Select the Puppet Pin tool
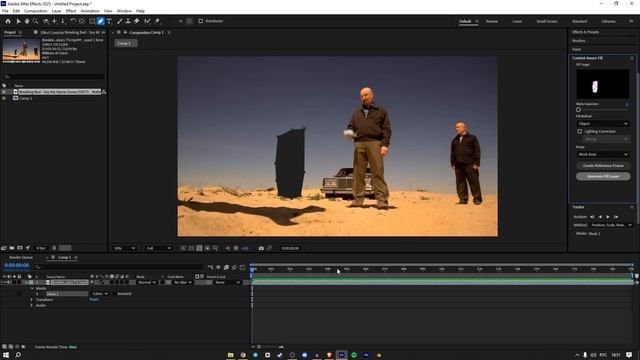 pyautogui.click(x=158, y=21)
